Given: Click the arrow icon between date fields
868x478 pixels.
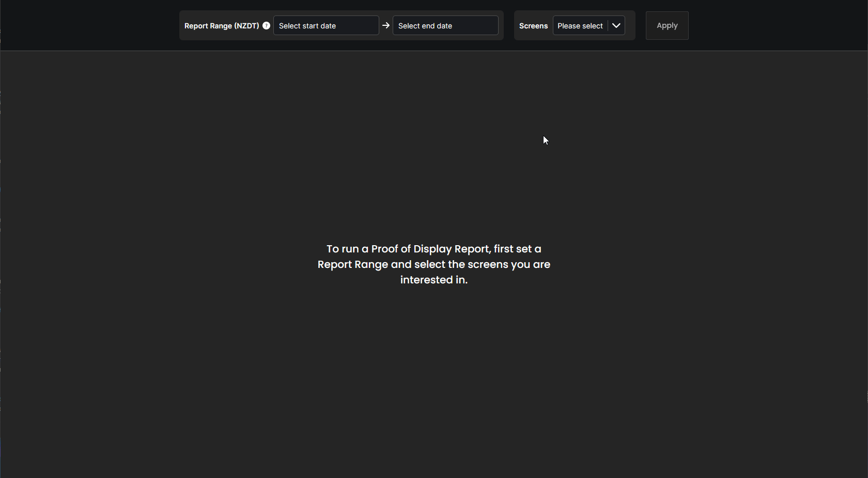Looking at the screenshot, I should [386, 25].
